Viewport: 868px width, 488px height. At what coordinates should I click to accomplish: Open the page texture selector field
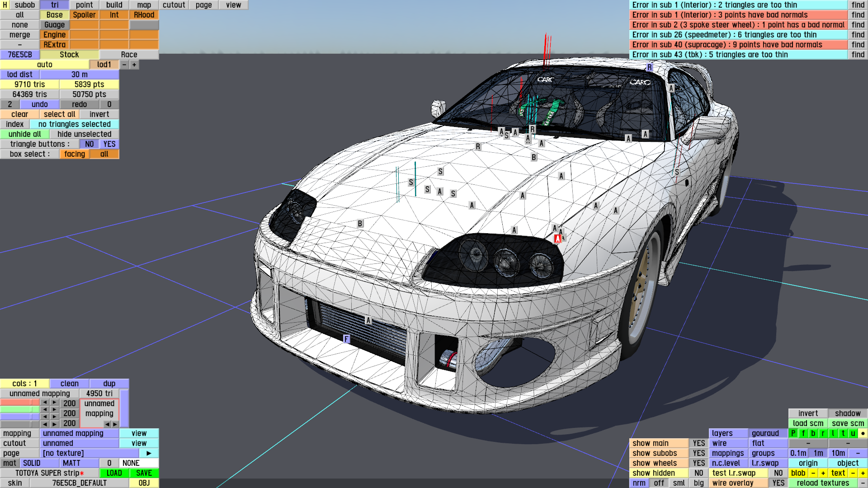click(x=90, y=453)
